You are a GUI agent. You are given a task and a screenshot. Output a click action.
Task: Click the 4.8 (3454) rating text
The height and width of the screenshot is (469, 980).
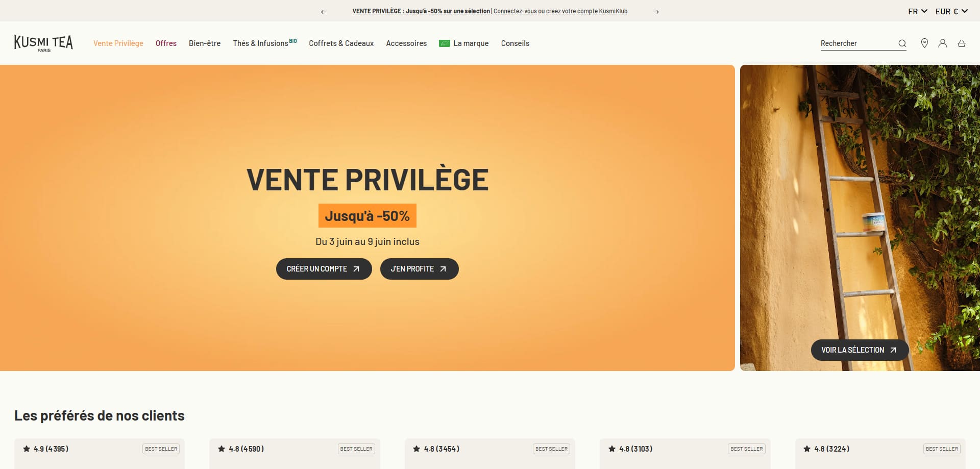click(x=442, y=449)
